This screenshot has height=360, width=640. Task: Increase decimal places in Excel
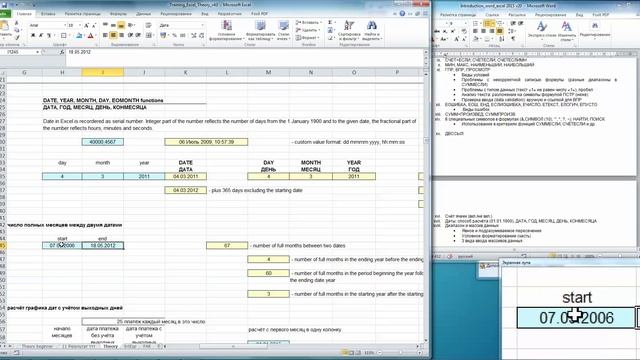click(x=193, y=36)
